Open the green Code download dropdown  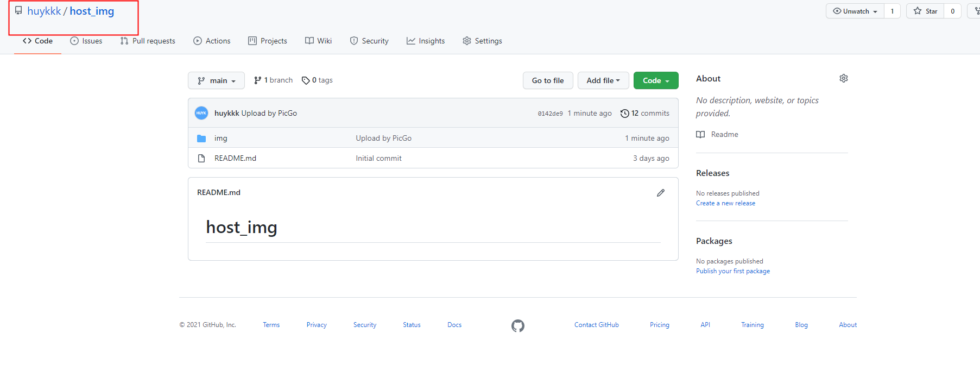[656, 80]
